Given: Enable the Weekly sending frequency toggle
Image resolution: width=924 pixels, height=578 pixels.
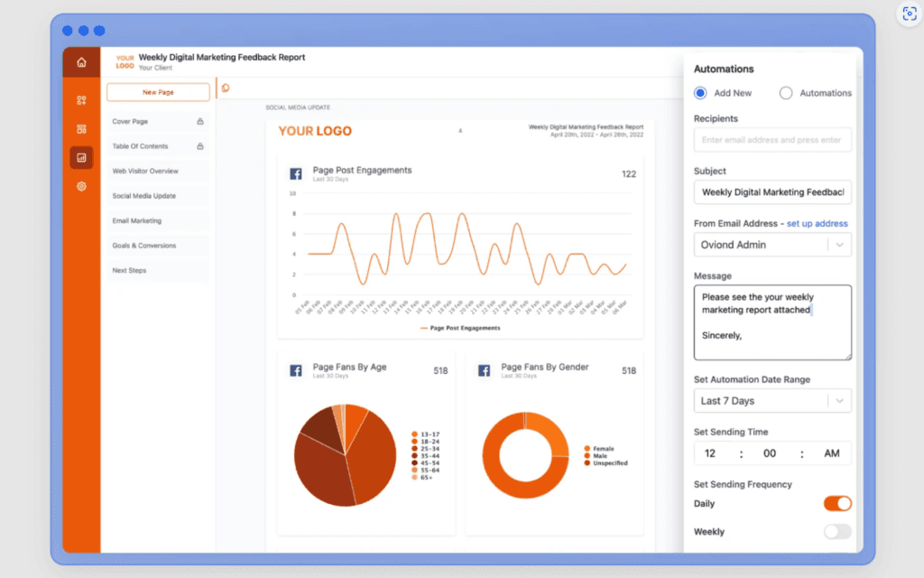Looking at the screenshot, I should pos(837,532).
